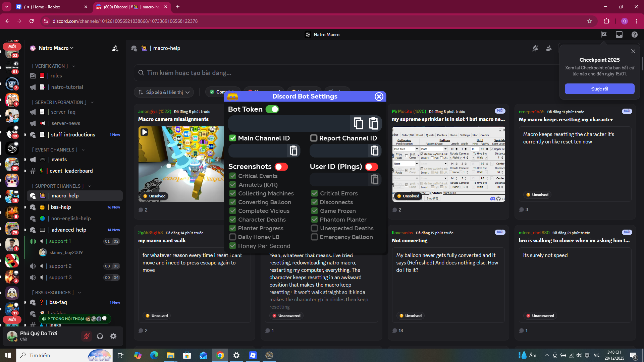
Task: Click paste icon for Report Channel ID
Action: (374, 151)
